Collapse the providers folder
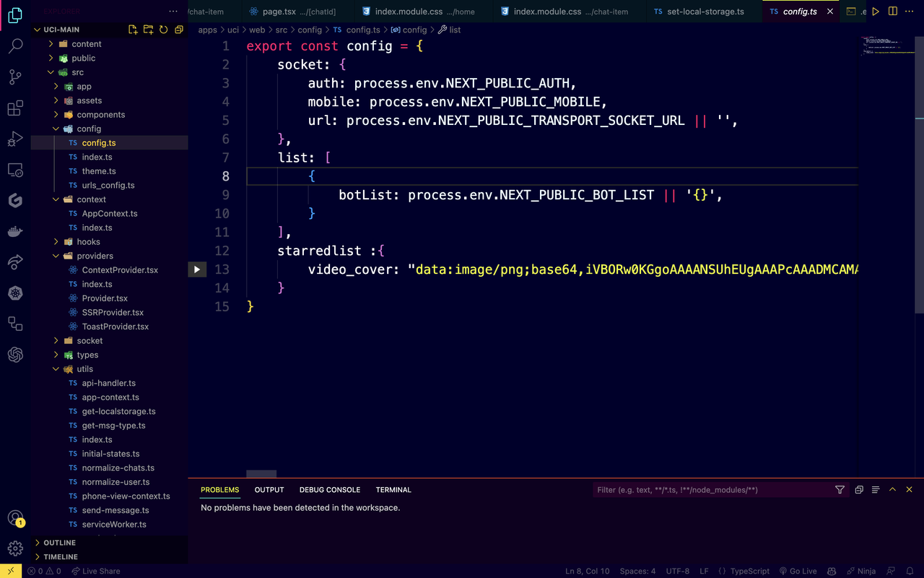 click(x=57, y=256)
